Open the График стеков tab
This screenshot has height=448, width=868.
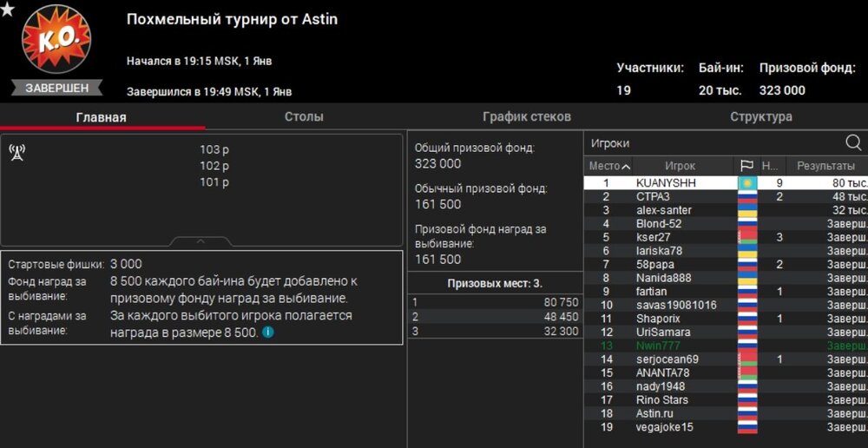click(526, 116)
